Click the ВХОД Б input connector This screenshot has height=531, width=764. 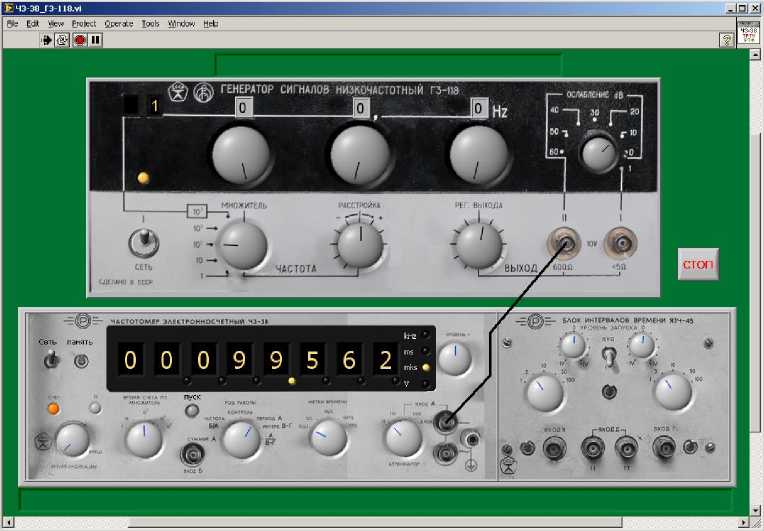192,455
